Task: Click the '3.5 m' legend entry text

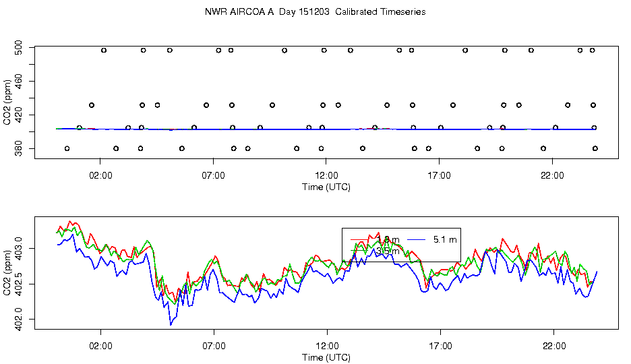Action: [388, 251]
